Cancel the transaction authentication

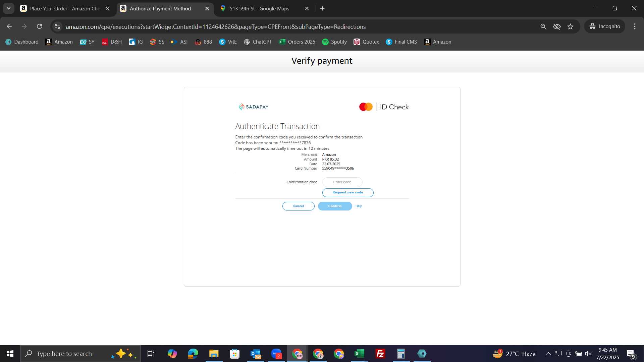[298, 206]
